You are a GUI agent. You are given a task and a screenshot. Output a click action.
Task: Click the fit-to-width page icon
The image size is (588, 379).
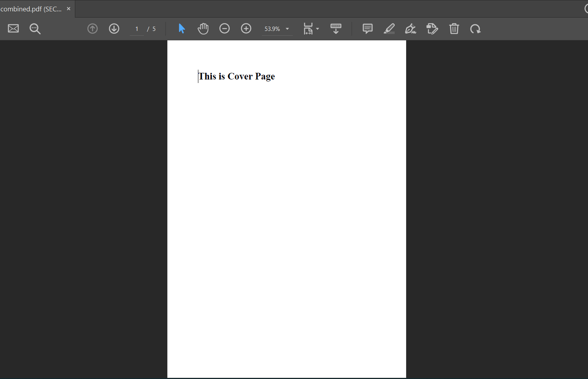[x=308, y=29]
